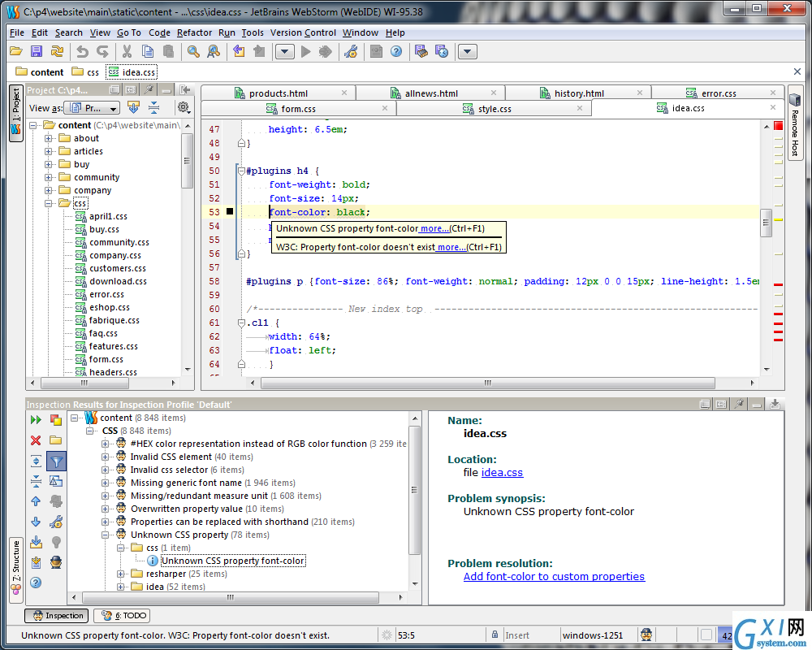Toggle group by directory folder icon
This screenshot has width=812, height=650.
point(56,440)
